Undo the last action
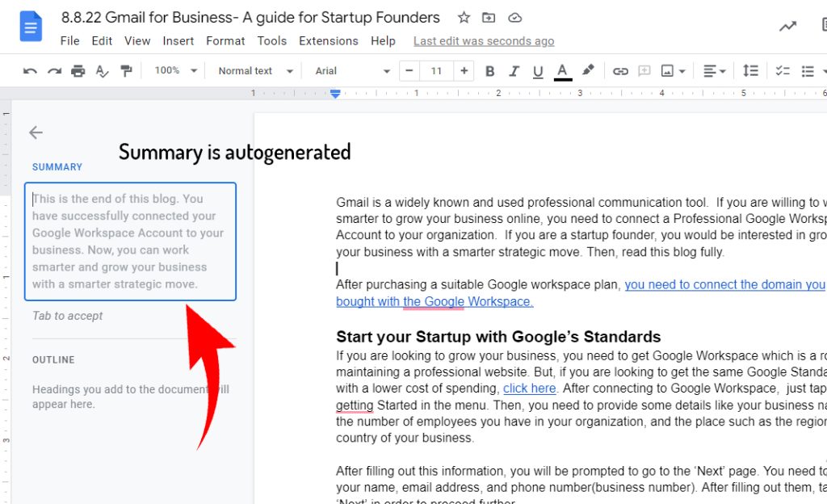This screenshot has height=504, width=827. coord(30,70)
